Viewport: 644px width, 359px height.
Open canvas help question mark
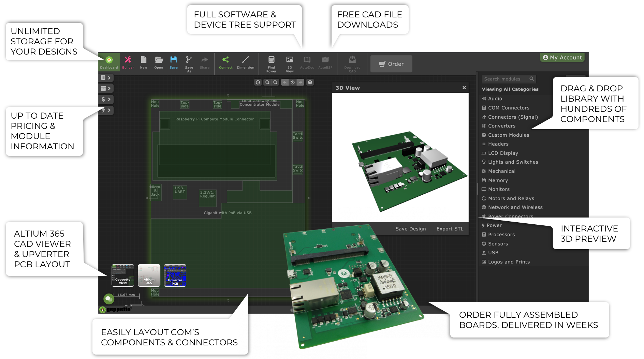pyautogui.click(x=310, y=82)
